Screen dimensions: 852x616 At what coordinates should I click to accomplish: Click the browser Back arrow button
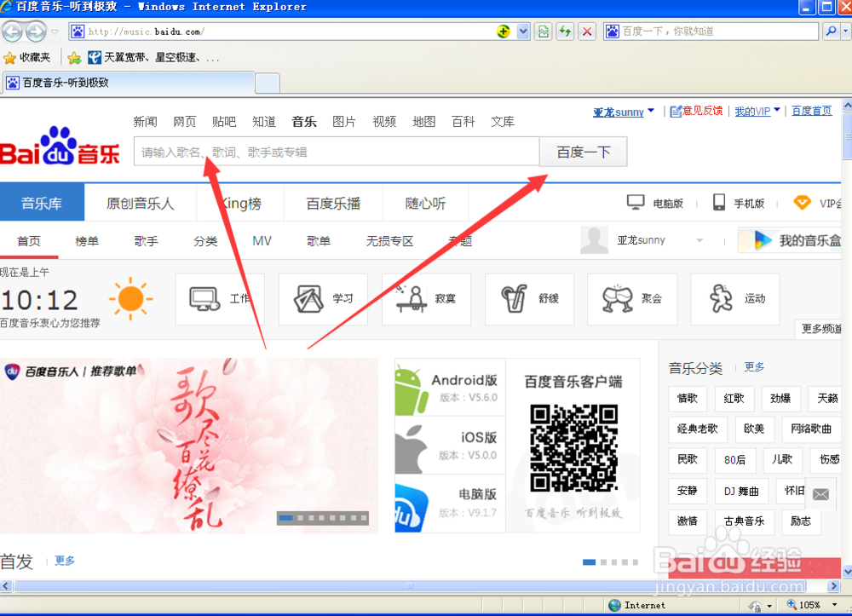[x=13, y=32]
